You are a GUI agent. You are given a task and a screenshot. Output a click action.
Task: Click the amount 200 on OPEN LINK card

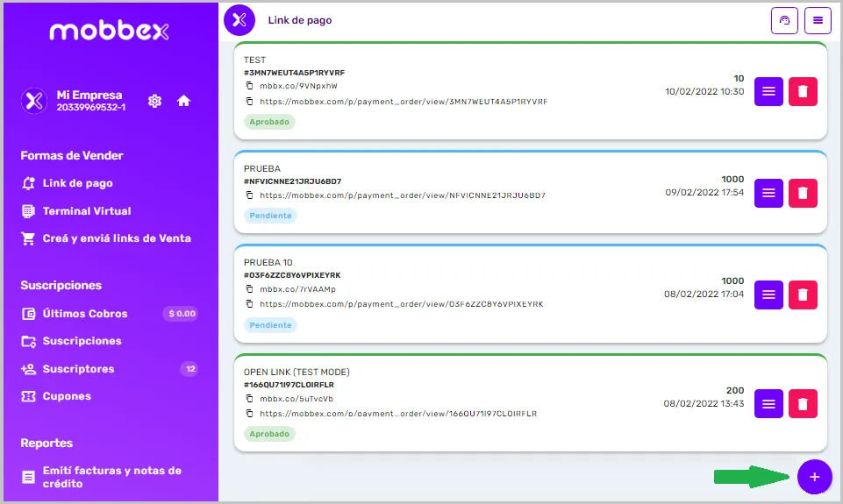(x=735, y=391)
